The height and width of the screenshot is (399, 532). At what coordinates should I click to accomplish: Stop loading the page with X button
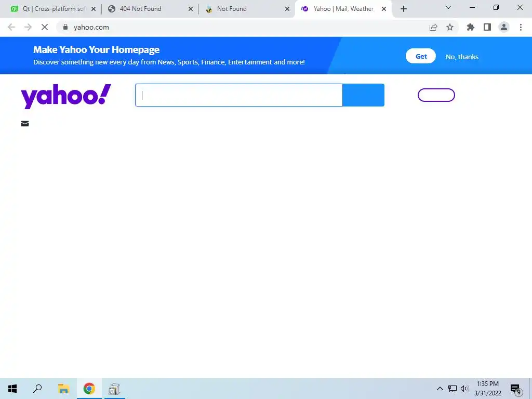(x=45, y=27)
